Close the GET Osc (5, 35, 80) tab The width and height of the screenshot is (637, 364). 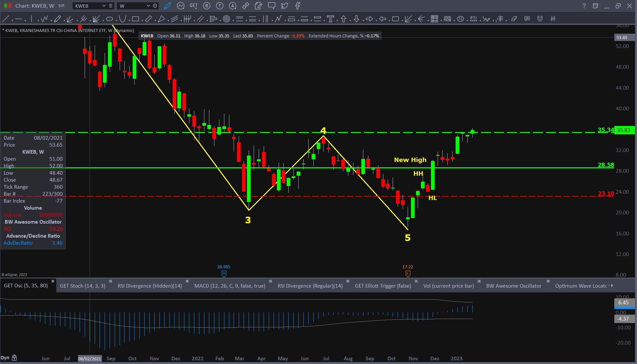tap(53, 281)
